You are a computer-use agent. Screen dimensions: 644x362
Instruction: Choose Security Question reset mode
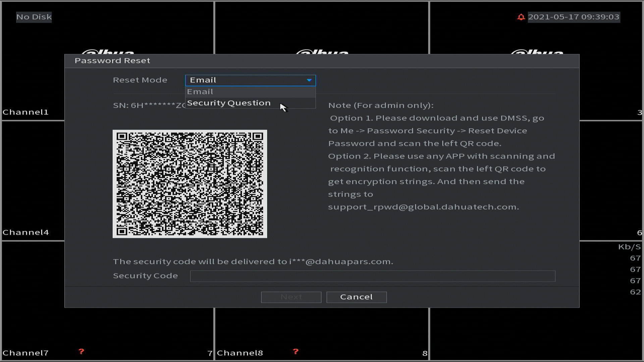point(250,103)
